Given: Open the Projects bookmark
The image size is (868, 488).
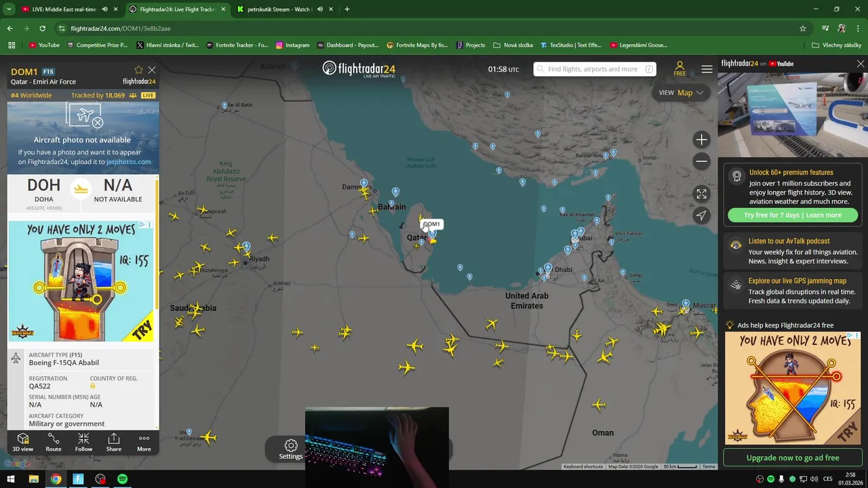Looking at the screenshot, I should tap(471, 45).
